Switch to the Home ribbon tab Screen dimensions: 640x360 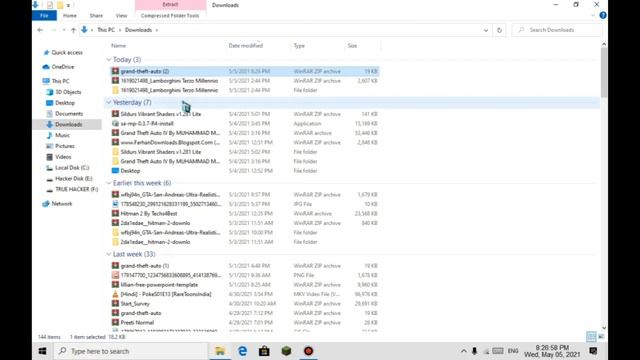[70, 16]
